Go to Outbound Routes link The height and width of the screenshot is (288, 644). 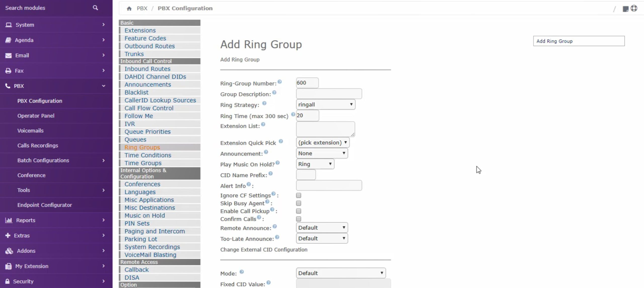150,46
